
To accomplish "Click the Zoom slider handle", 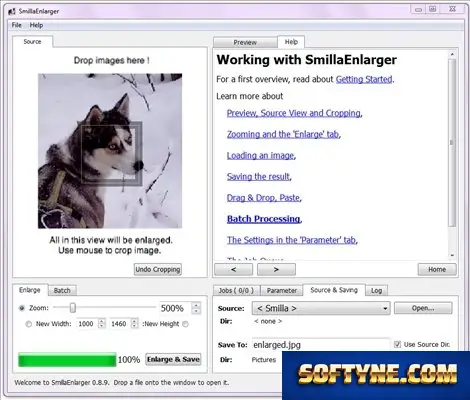I will tap(73, 308).
